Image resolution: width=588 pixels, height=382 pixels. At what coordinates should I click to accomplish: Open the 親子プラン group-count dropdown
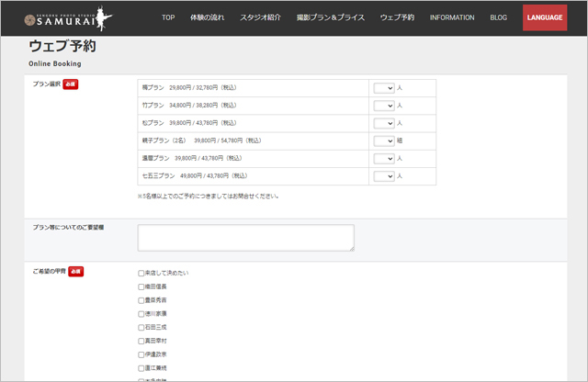[x=384, y=140]
